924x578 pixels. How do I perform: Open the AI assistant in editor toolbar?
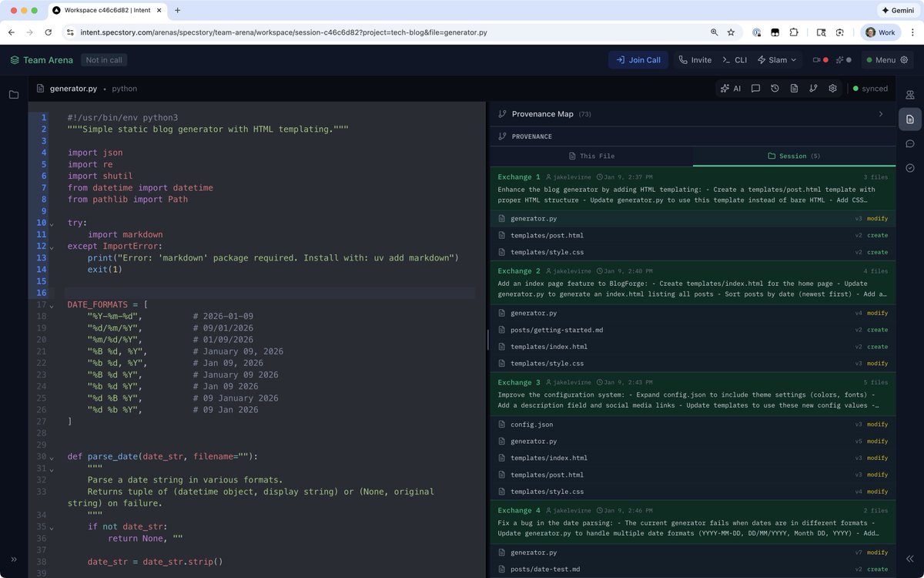[730, 89]
